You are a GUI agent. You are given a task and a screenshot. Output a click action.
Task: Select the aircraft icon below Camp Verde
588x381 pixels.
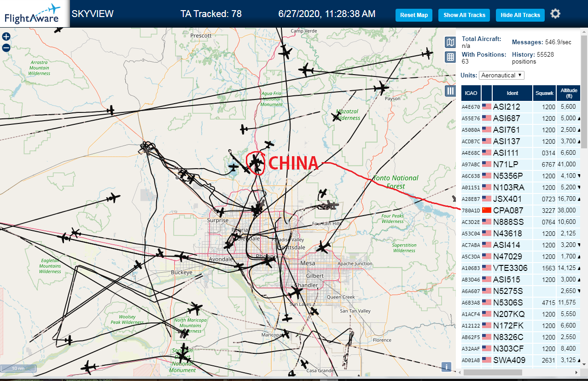pos(285,51)
